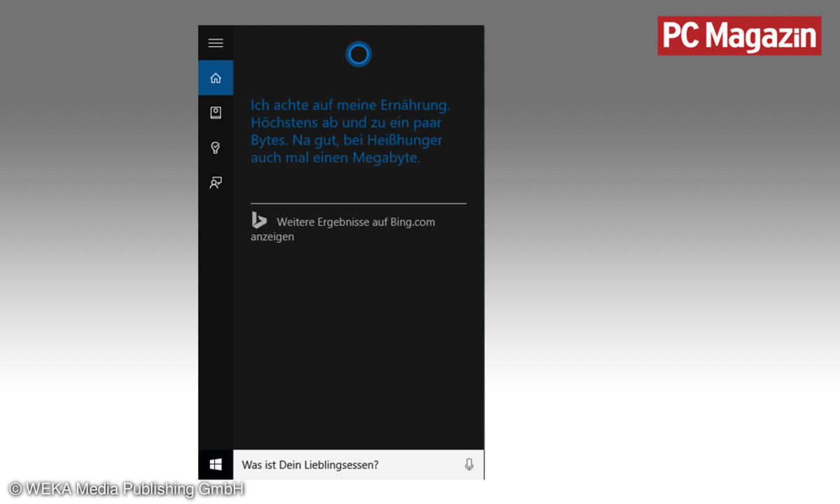Click Cortana's 'Ich achte auf meine Ernährung' reply

[350, 106]
